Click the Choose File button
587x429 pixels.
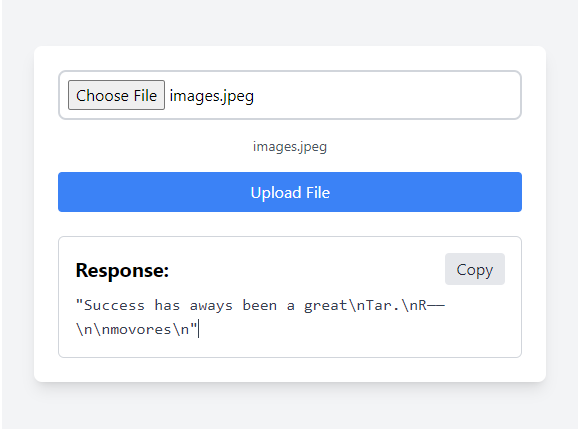pos(116,95)
